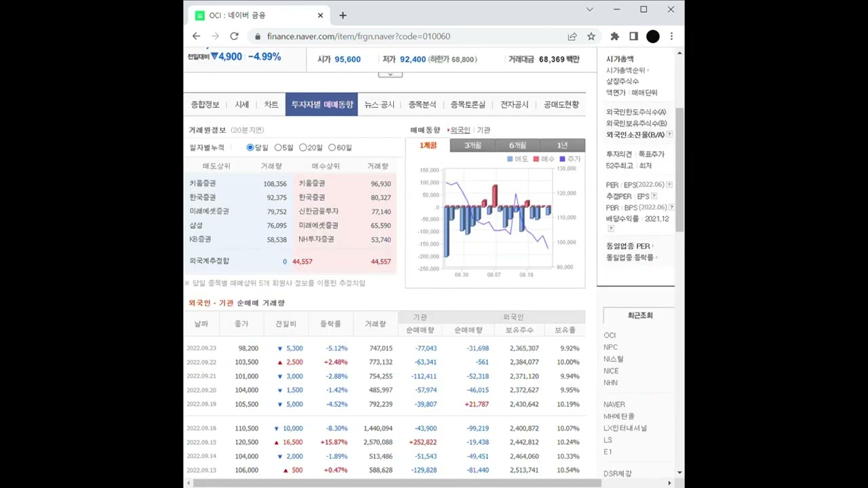Select the 당일 radio button
This screenshot has width=868, height=488.
[x=250, y=147]
